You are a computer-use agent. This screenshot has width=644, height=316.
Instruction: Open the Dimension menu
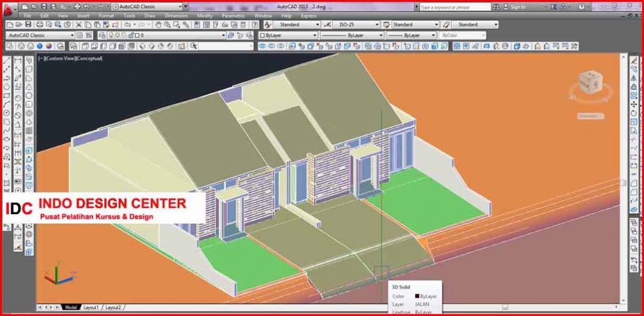[x=176, y=16]
